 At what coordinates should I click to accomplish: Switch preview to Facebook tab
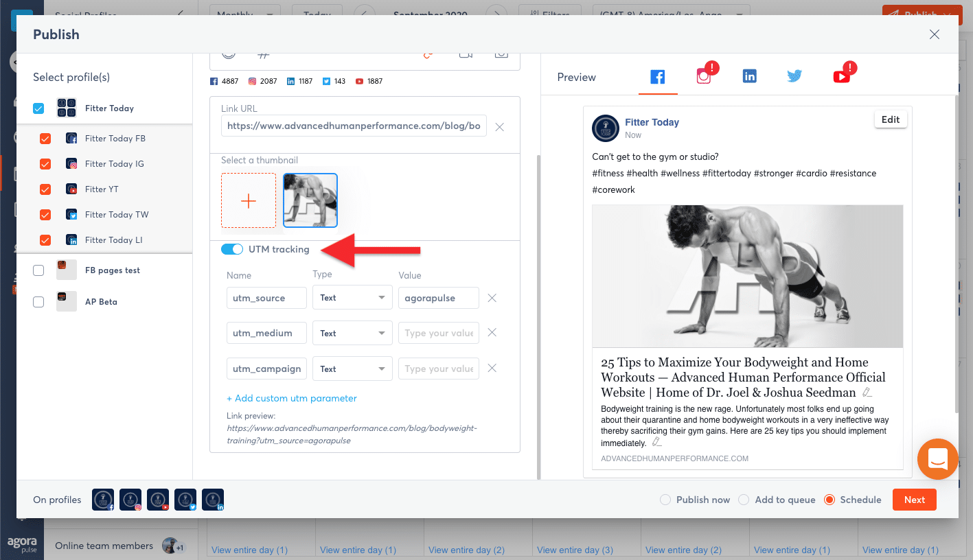coord(658,77)
